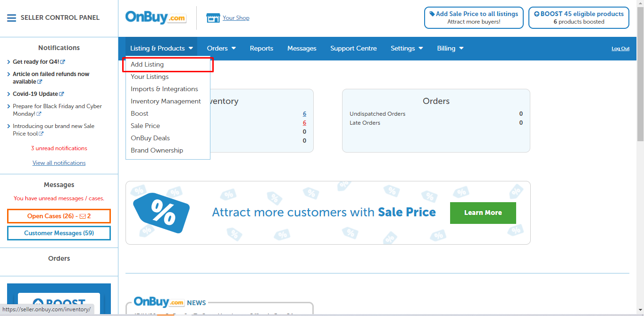Open the Open Cases (26) button

59,216
